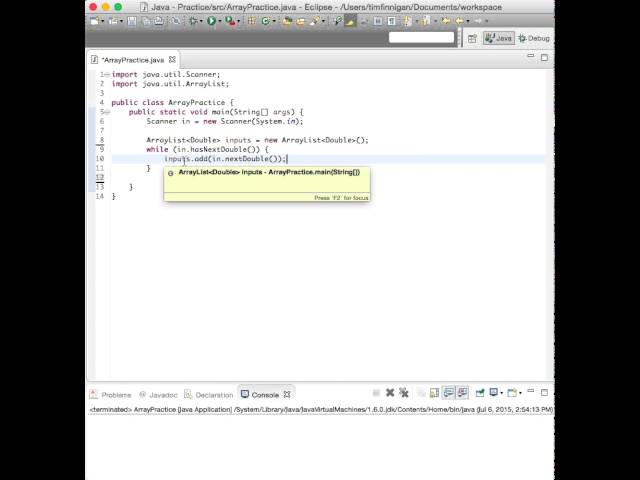Minimize the editor area
640x480 pixels.
[x=531, y=56]
